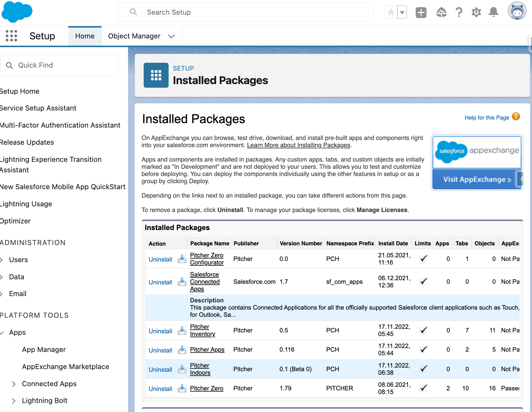Open the App Launcher grid icon

pos(11,36)
